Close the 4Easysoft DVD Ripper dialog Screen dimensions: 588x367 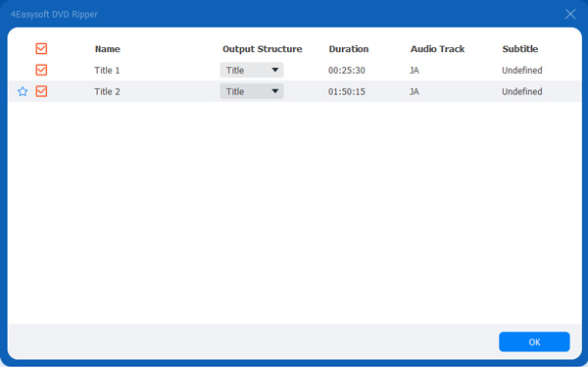[570, 15]
